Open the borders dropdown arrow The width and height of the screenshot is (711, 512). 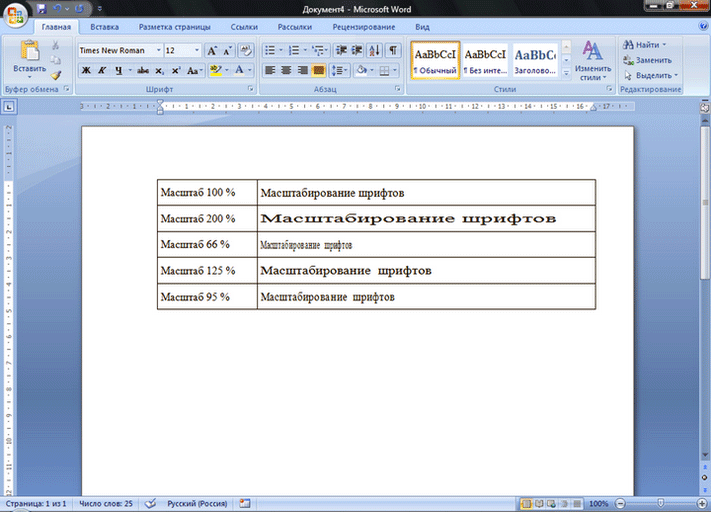(x=395, y=70)
